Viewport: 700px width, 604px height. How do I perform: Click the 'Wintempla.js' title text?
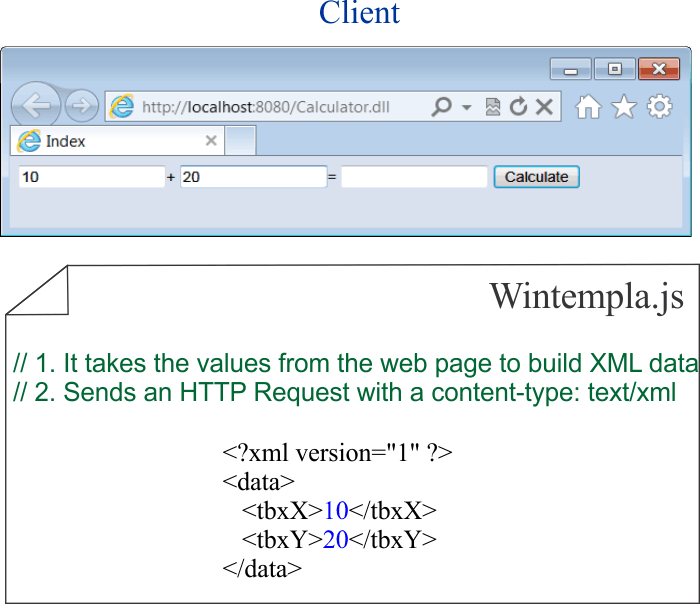click(x=587, y=296)
